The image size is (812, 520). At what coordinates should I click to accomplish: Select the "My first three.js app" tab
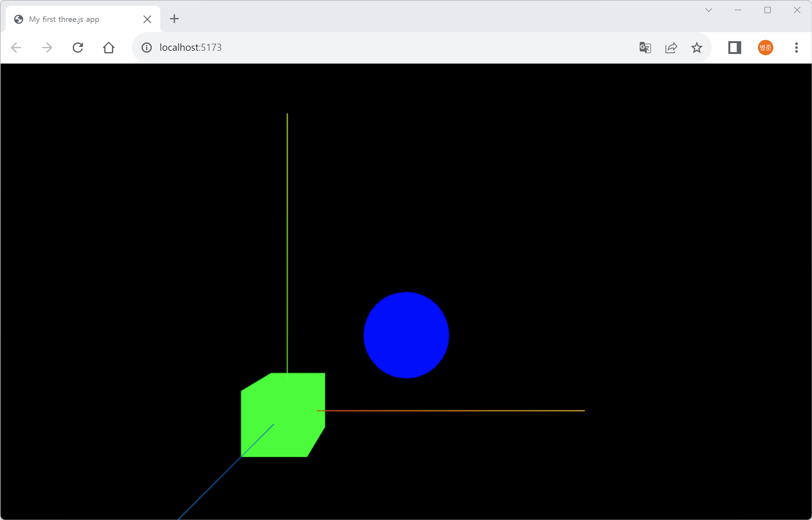(x=64, y=19)
